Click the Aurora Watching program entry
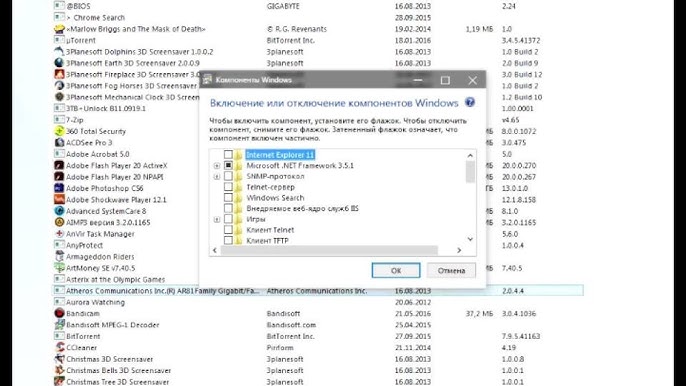686x386 pixels. [x=95, y=302]
